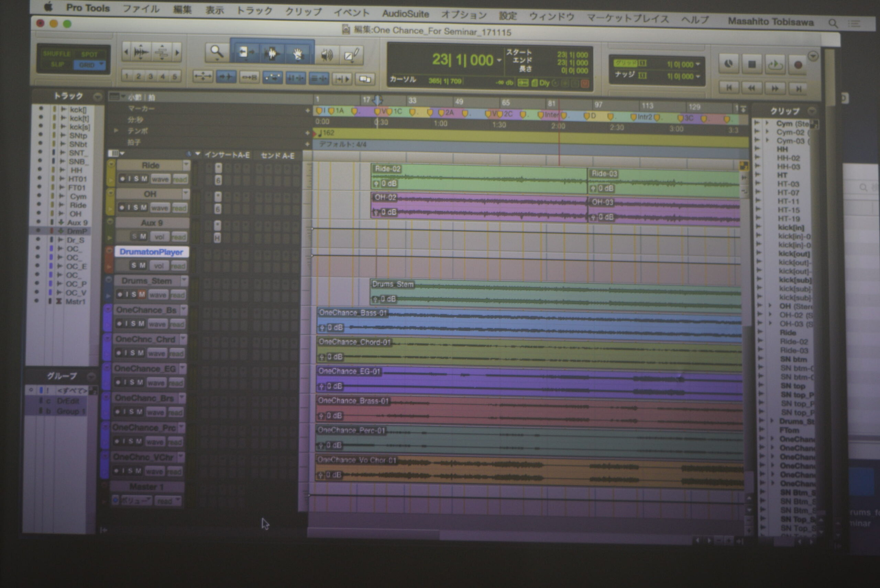The height and width of the screenshot is (588, 880).
Task: Click the Record button in transport
Action: 798,65
